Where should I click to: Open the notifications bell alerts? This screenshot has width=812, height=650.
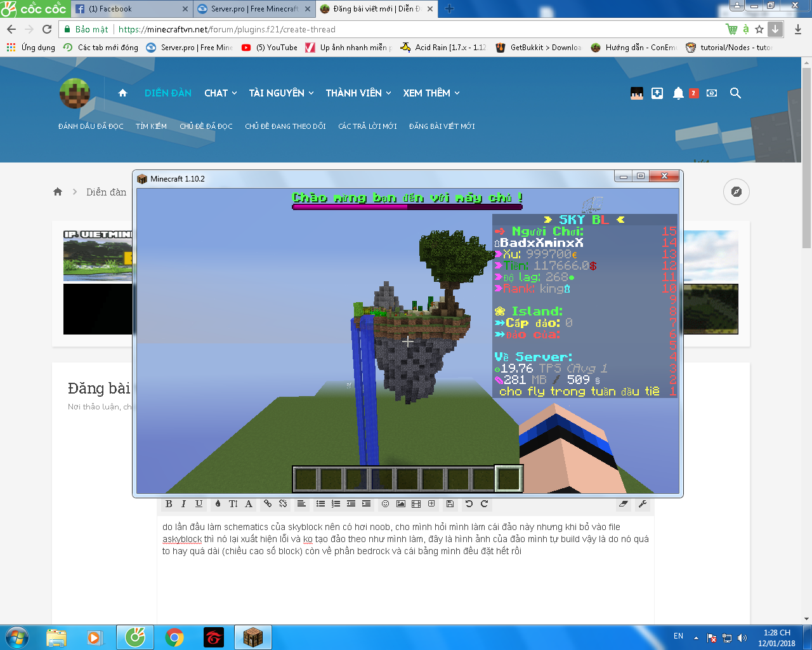tap(678, 93)
